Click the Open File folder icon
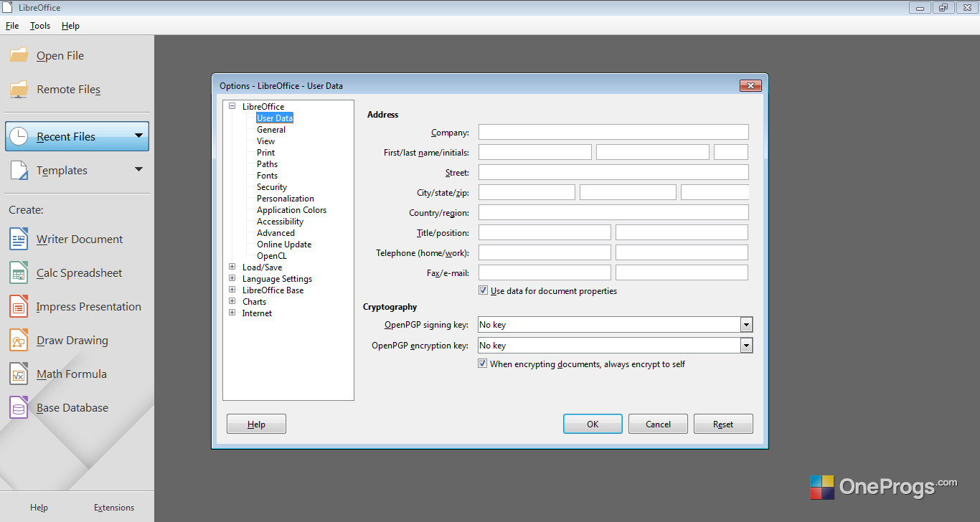The height and width of the screenshot is (522, 980). pyautogui.click(x=19, y=55)
